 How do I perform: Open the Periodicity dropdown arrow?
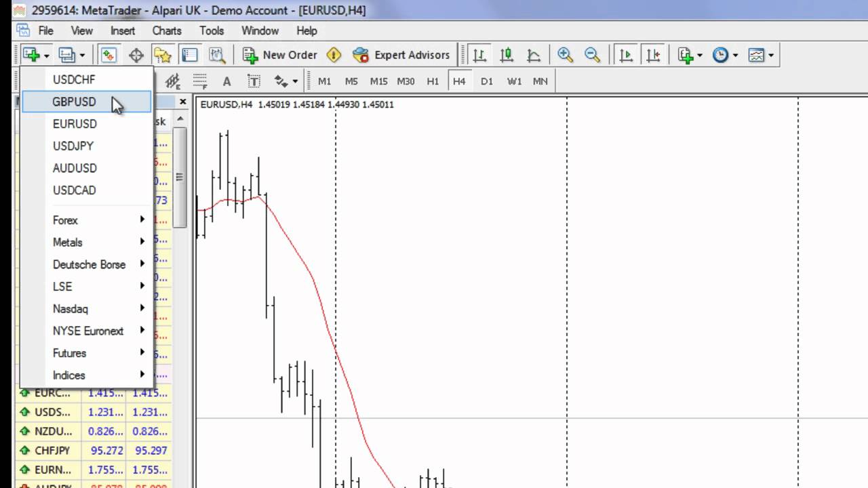click(734, 56)
